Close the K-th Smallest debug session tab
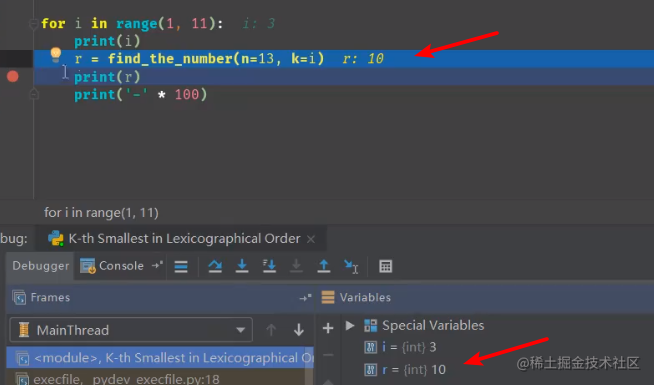 [x=311, y=239]
